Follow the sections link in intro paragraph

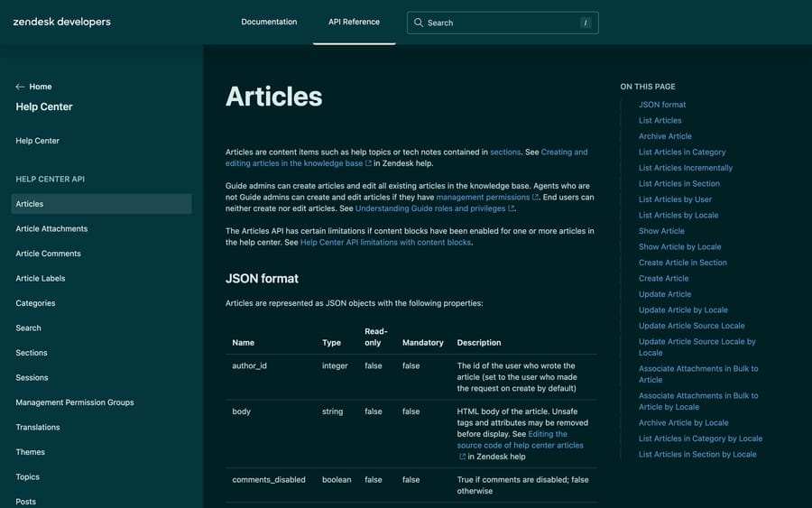click(505, 152)
